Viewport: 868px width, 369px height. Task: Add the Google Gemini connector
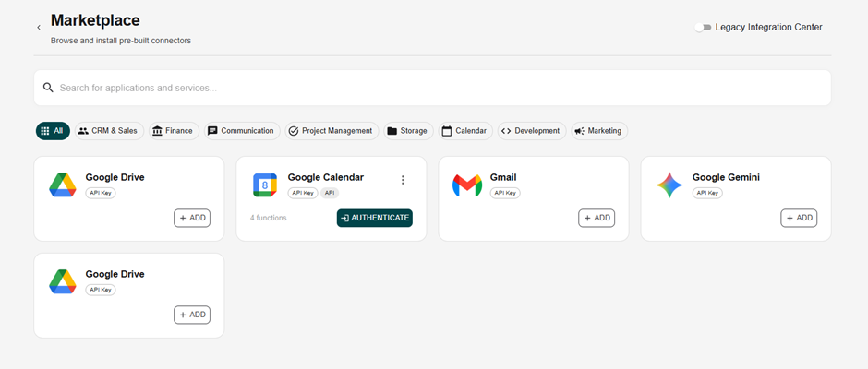[799, 218]
